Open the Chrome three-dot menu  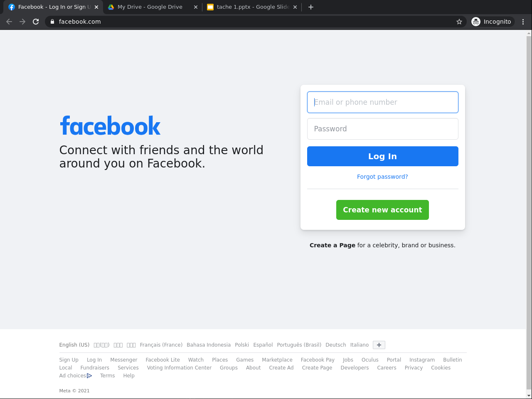pos(523,22)
